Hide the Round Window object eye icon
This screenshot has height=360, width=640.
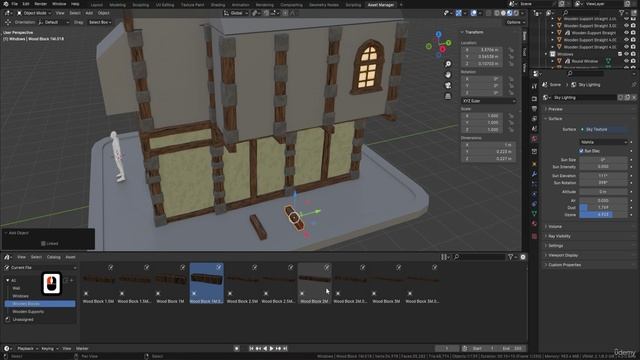pyautogui.click(x=626, y=61)
